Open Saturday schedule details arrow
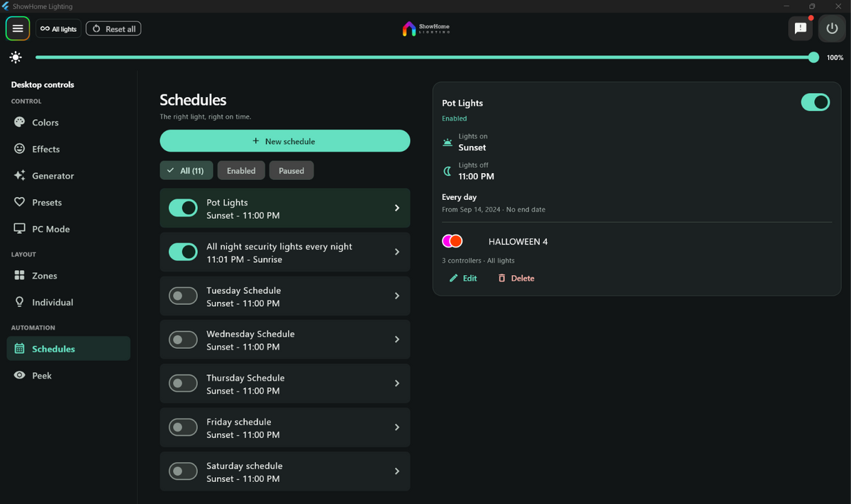 (397, 471)
